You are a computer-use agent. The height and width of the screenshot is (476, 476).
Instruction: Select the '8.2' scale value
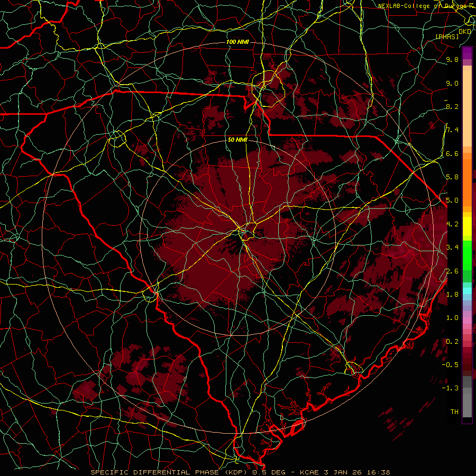click(x=452, y=106)
